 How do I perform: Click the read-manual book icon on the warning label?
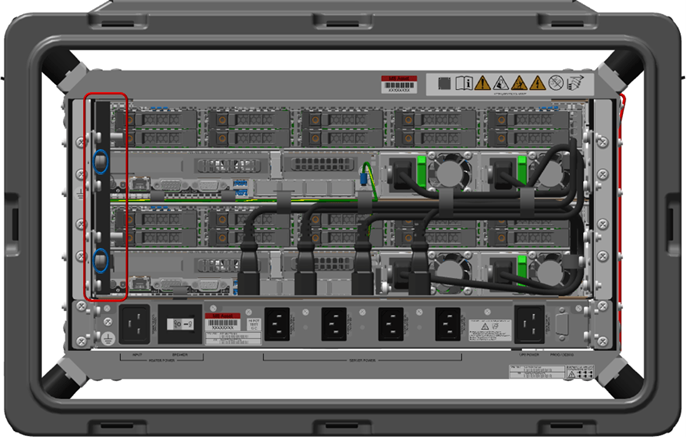pos(464,83)
